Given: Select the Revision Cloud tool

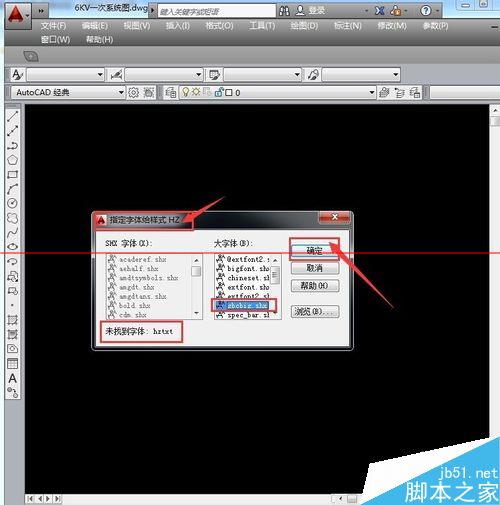Looking at the screenshot, I should [x=12, y=218].
